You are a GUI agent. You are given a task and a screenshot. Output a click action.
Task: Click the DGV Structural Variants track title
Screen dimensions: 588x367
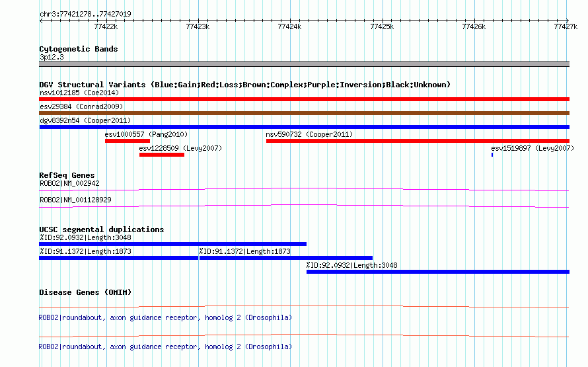click(x=245, y=85)
